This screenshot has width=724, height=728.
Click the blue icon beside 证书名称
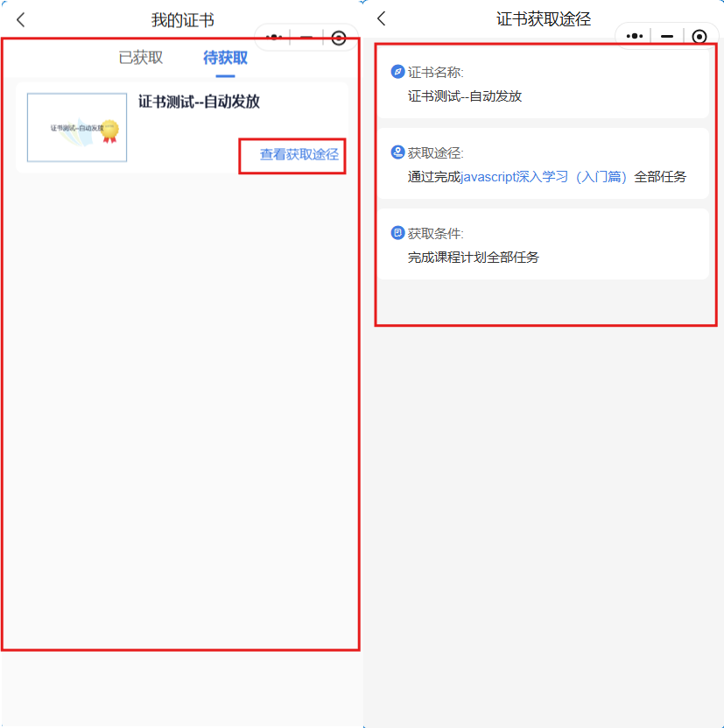click(397, 72)
